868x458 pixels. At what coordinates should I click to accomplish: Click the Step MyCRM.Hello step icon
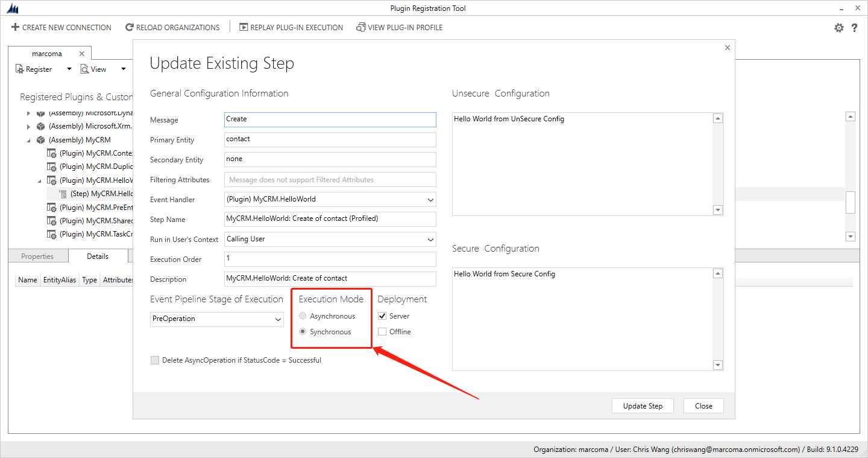pyautogui.click(x=63, y=194)
